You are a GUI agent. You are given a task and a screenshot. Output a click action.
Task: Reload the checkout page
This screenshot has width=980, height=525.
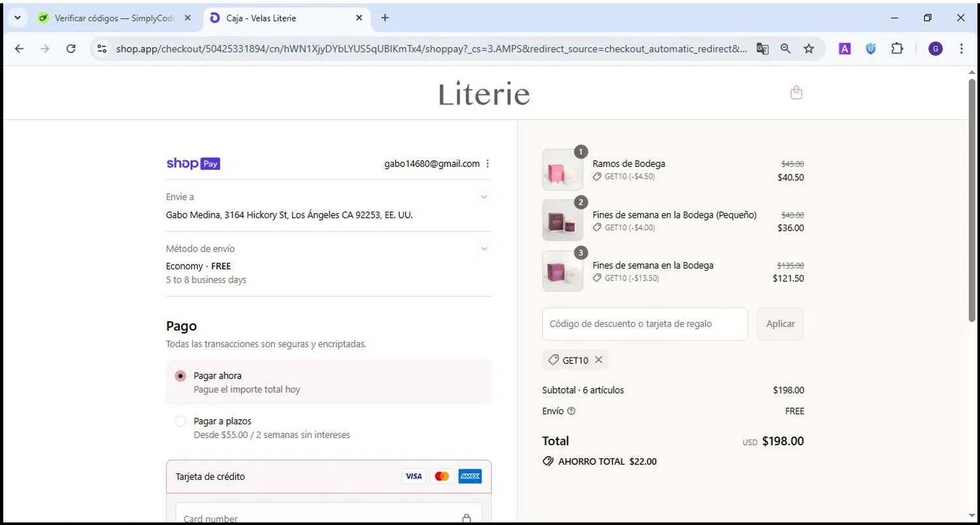(71, 48)
